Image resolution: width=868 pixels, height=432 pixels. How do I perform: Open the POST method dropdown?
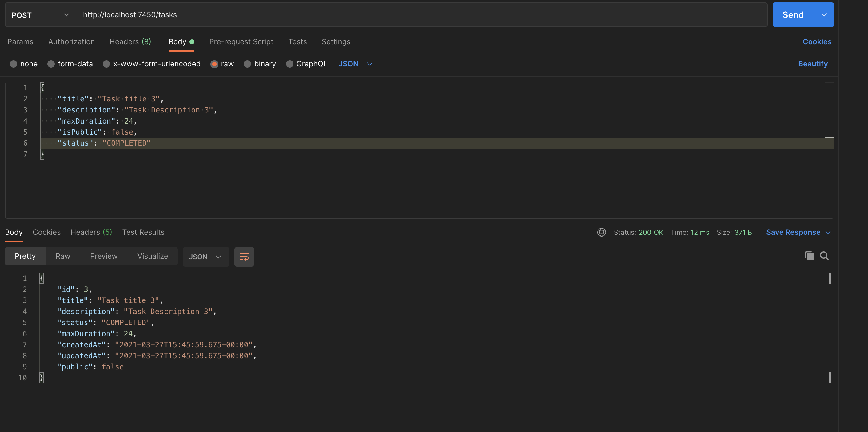pos(40,15)
